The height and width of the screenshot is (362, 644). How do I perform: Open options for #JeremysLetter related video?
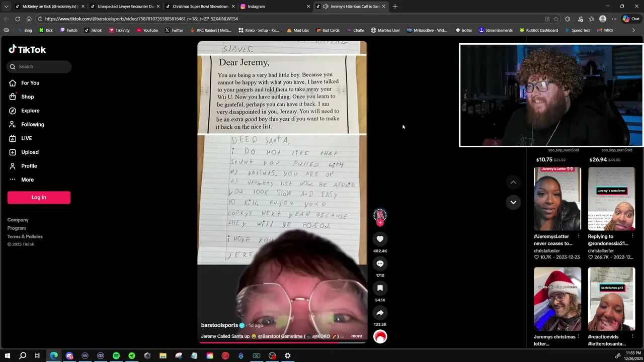tap(578, 236)
